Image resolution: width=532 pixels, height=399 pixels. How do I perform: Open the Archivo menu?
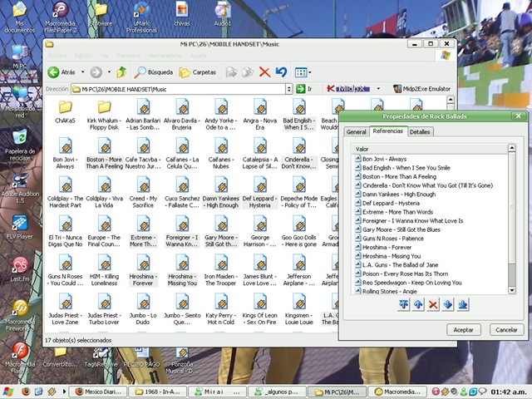57,56
